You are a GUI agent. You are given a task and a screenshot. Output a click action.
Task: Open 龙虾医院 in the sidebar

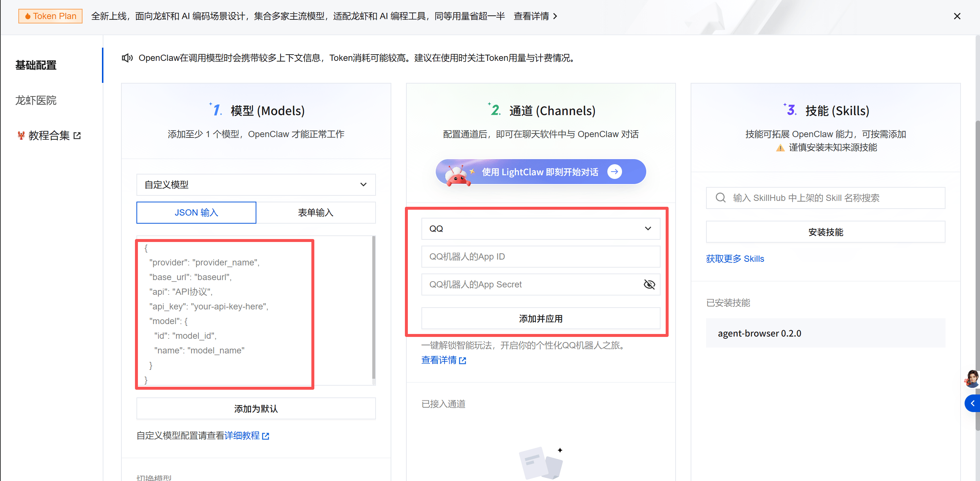(36, 100)
